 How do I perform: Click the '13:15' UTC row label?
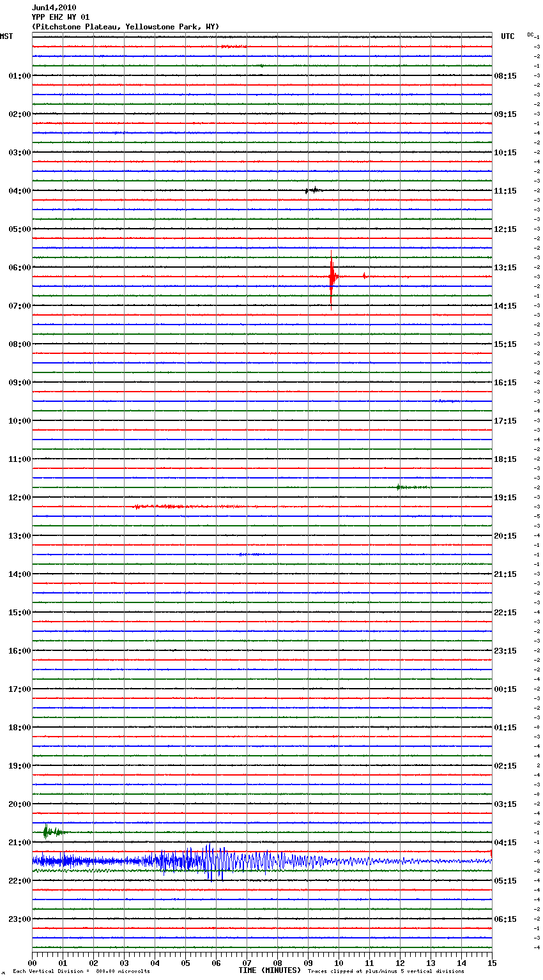click(505, 268)
